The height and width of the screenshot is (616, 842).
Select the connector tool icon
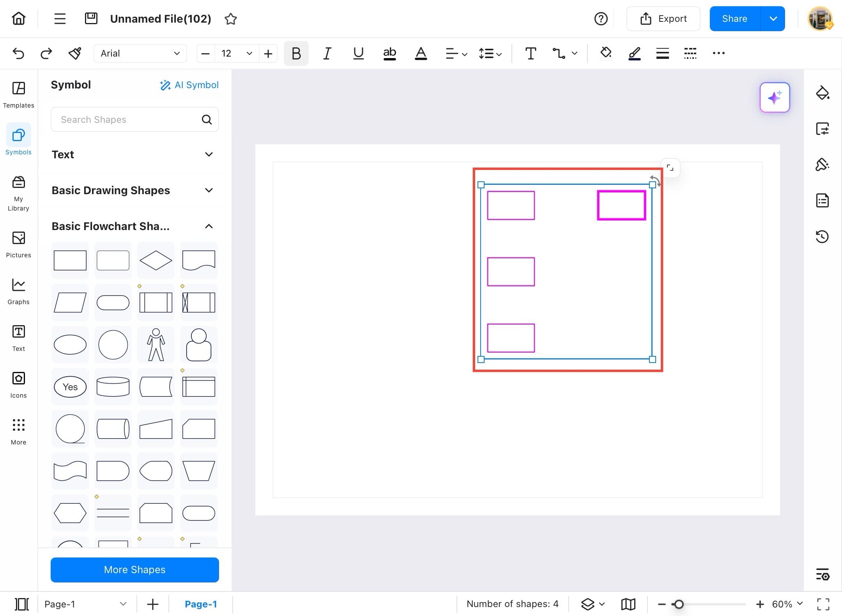[559, 53]
